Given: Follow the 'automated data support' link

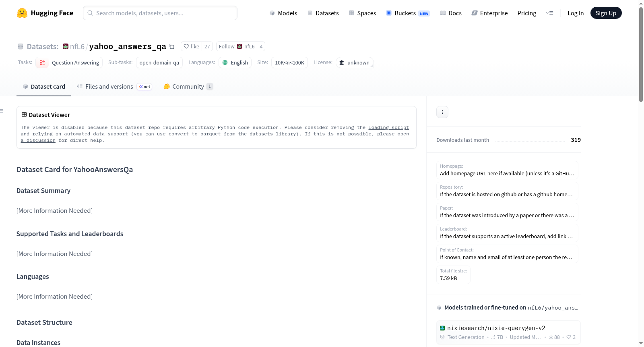Looking at the screenshot, I should point(96,134).
